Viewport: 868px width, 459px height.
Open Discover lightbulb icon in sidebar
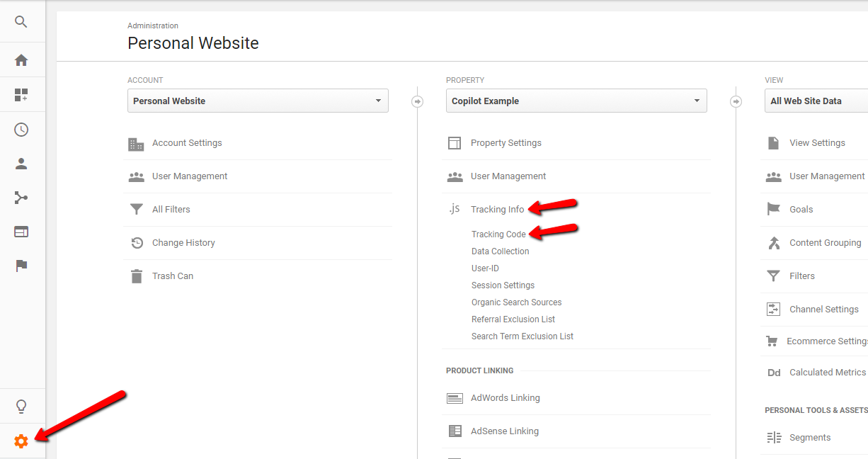pos(21,407)
